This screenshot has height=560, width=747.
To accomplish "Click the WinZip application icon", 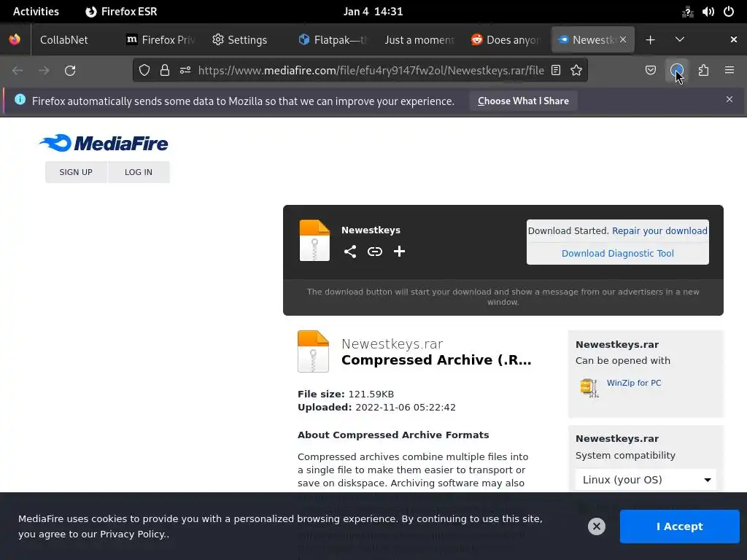I will (589, 388).
